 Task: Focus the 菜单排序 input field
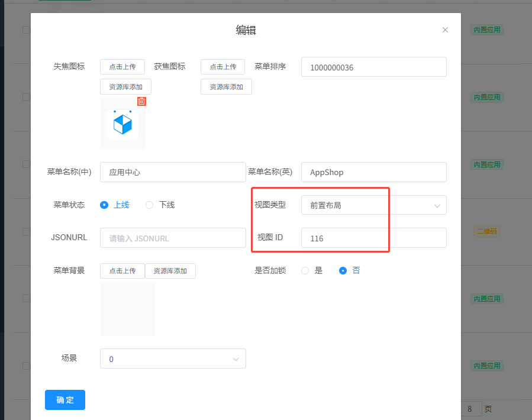(x=373, y=67)
